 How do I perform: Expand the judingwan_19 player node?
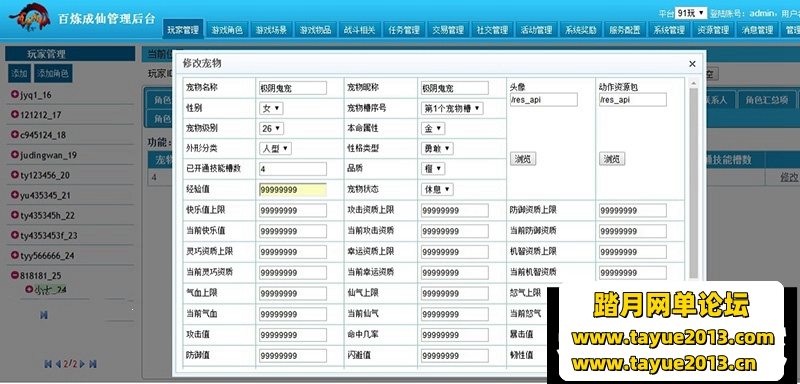(x=15, y=155)
